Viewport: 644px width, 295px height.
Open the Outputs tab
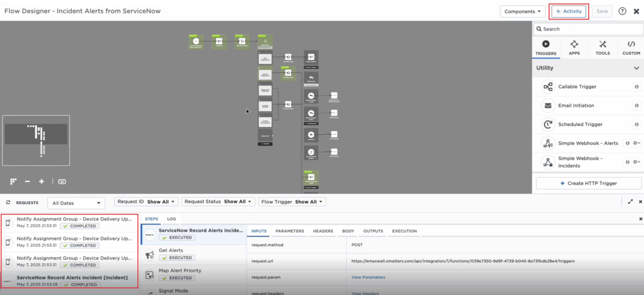(373, 231)
